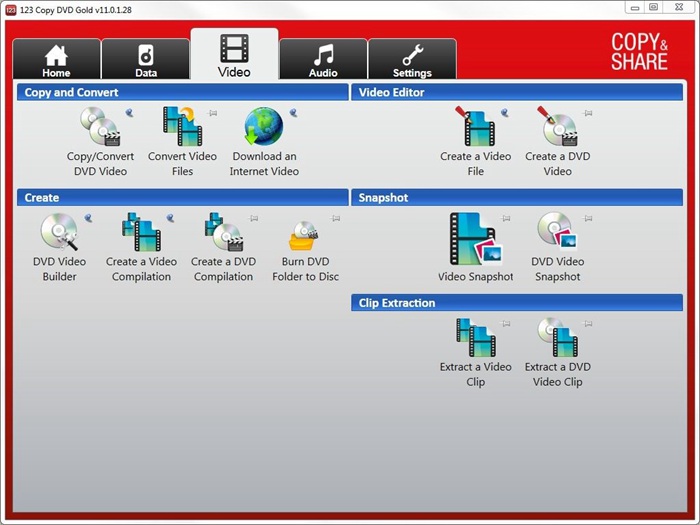Toggle pin next to Convert Video Files
The height and width of the screenshot is (525, 700).
(212, 113)
